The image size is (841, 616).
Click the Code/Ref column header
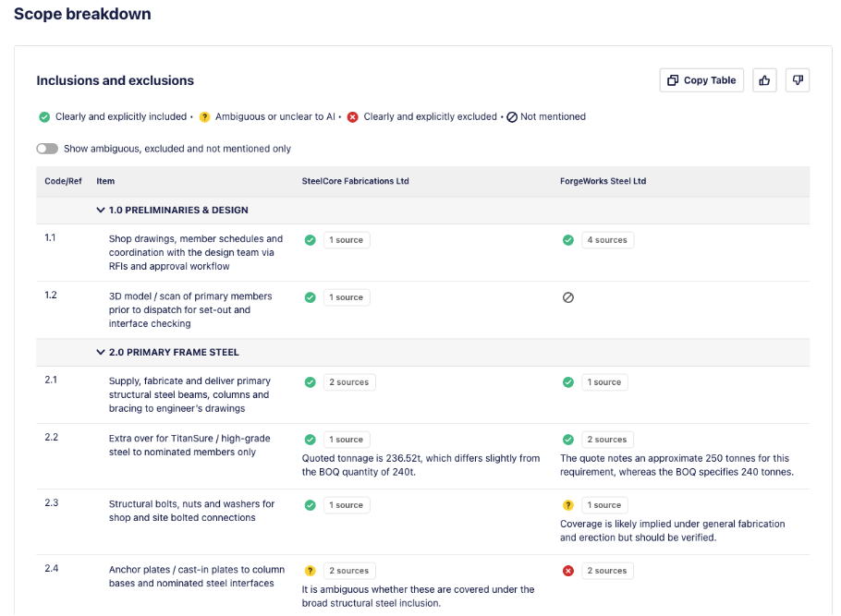point(62,181)
